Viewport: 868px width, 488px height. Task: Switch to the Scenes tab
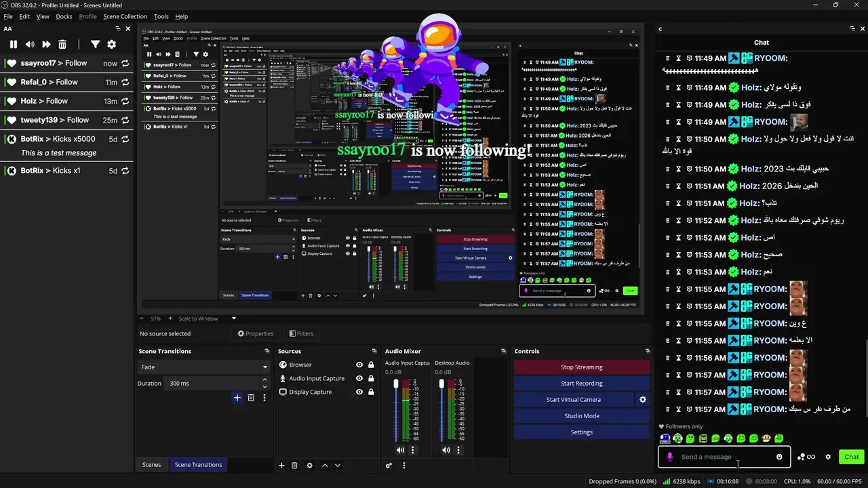(x=151, y=465)
